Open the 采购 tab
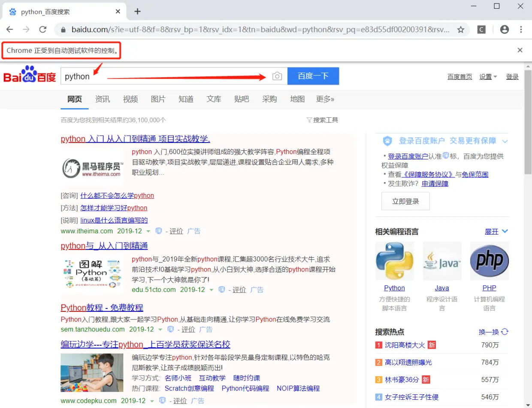532x408 pixels. point(269,99)
